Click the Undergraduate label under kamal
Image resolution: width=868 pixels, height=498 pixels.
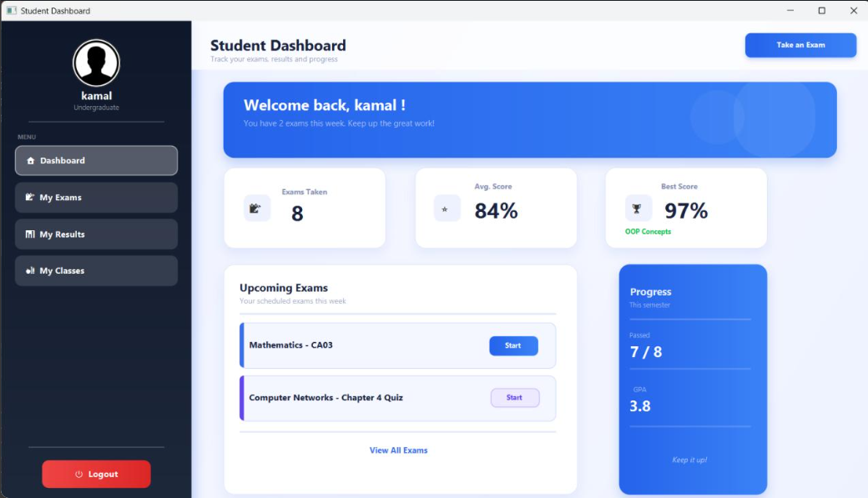point(96,108)
